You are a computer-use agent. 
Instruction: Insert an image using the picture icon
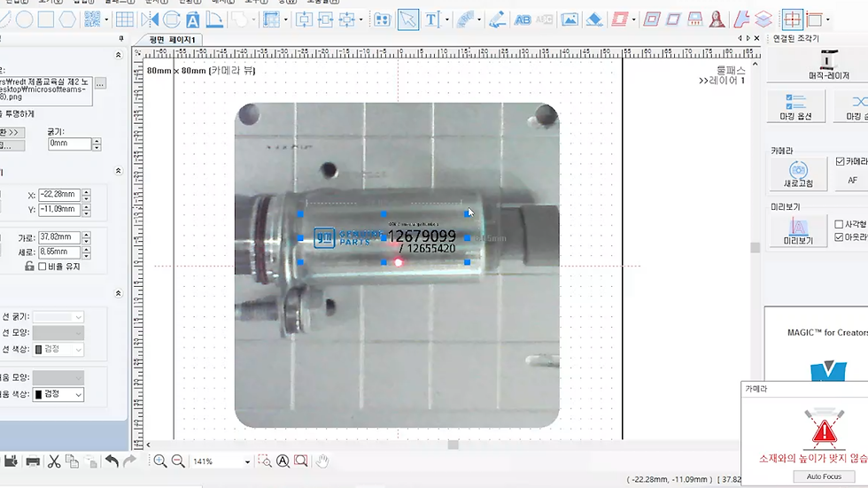pos(569,19)
